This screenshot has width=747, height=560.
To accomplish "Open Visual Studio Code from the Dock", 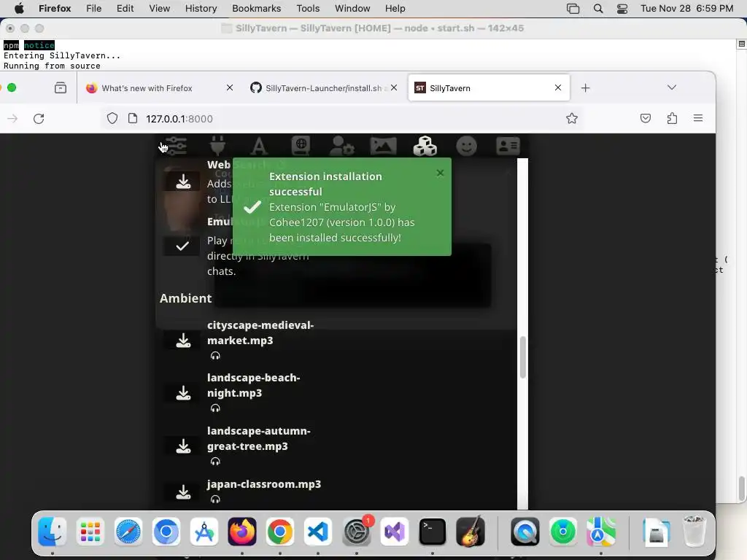I will [318, 532].
